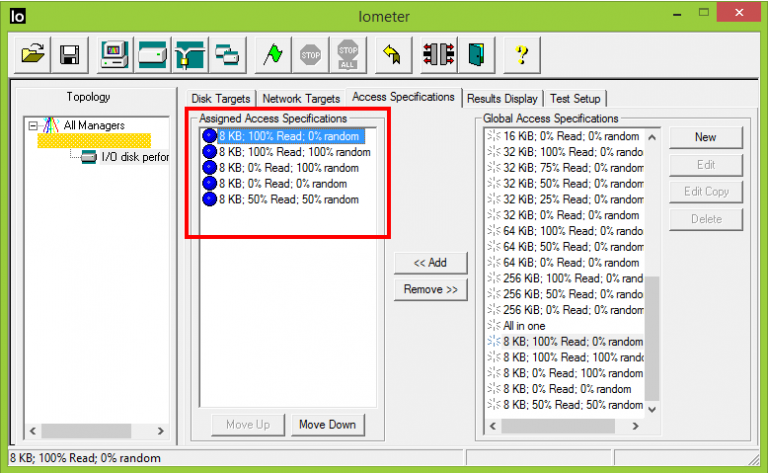Viewport: 768px width, 473px height.
Task: Click the Move Down button
Action: 327,425
